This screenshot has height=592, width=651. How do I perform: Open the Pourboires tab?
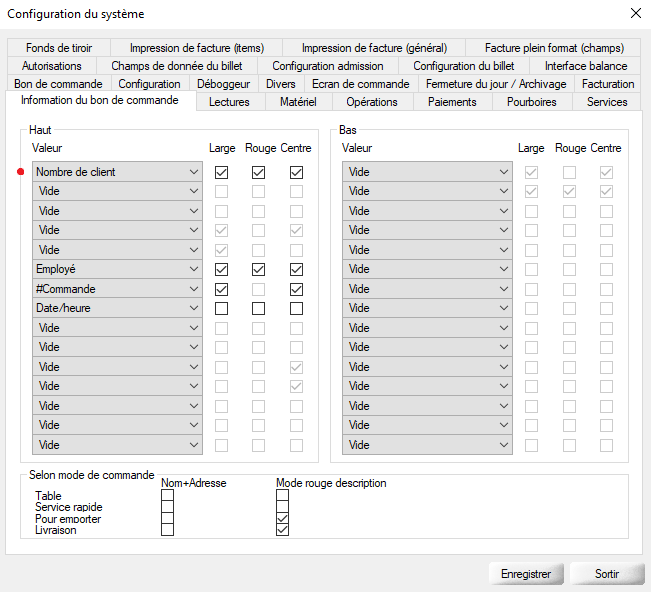(531, 102)
